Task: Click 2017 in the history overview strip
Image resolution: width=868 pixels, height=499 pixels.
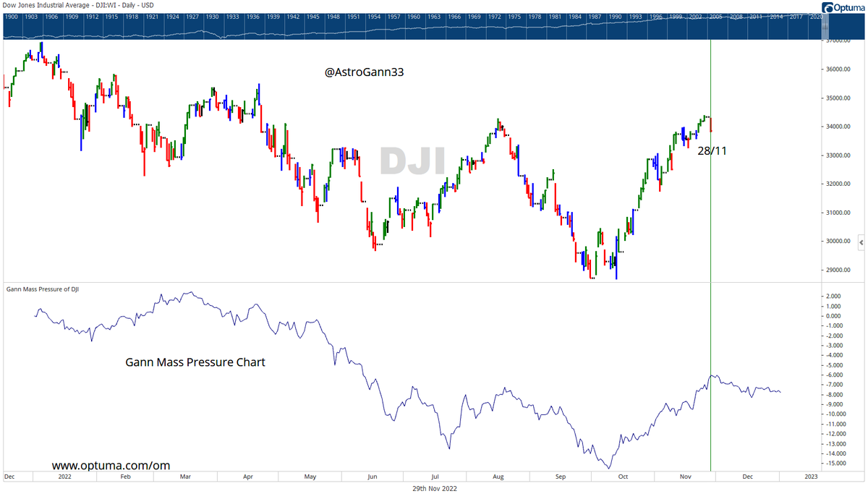Action: click(x=795, y=16)
